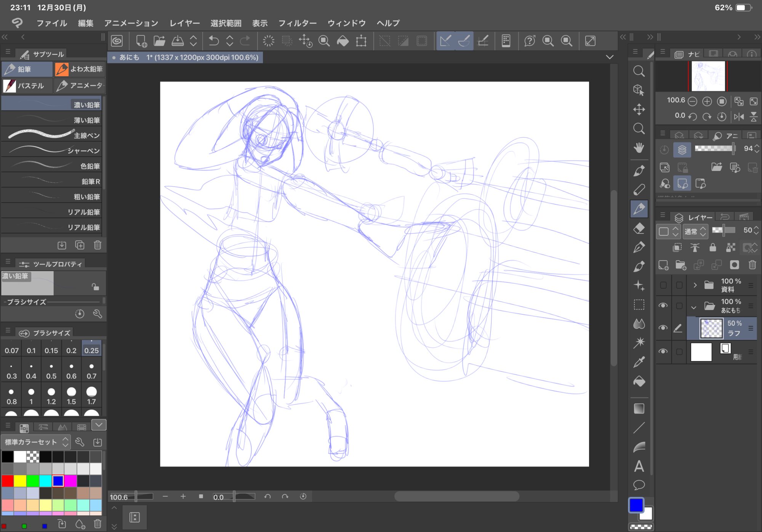
Task: Open canvas tab list chevron
Action: click(610, 57)
